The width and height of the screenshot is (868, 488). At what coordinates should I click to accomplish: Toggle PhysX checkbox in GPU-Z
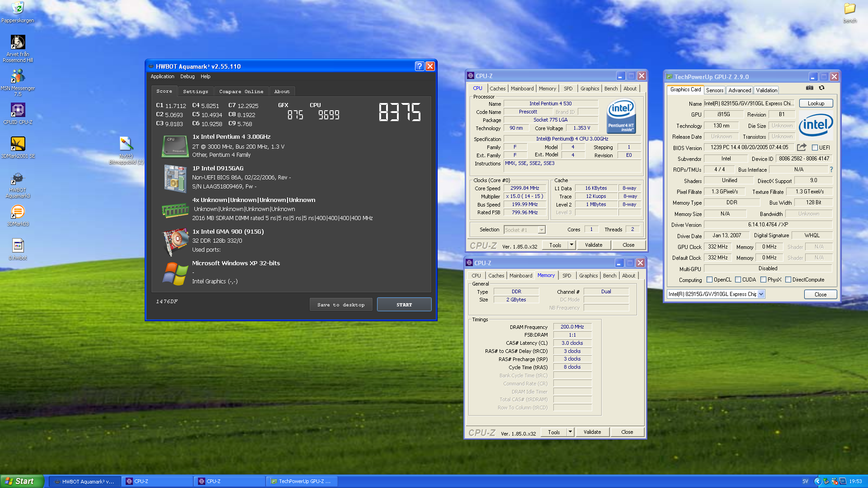tap(763, 280)
